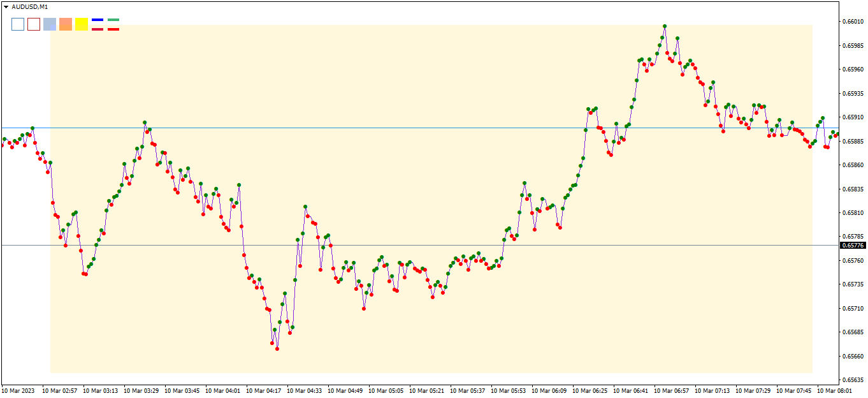Screen dimensions: 868x398
Task: Click the 10 Mar 07:13 time label
Action: click(712, 390)
